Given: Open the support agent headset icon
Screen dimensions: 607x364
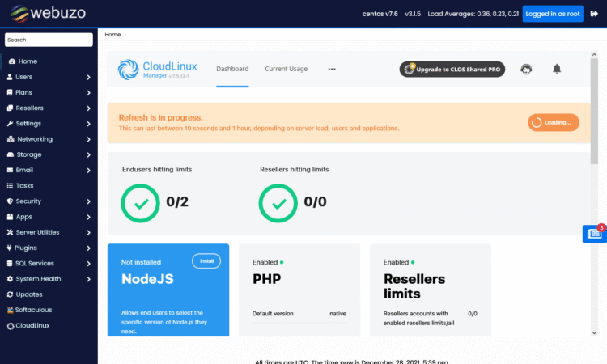Looking at the screenshot, I should 526,70.
